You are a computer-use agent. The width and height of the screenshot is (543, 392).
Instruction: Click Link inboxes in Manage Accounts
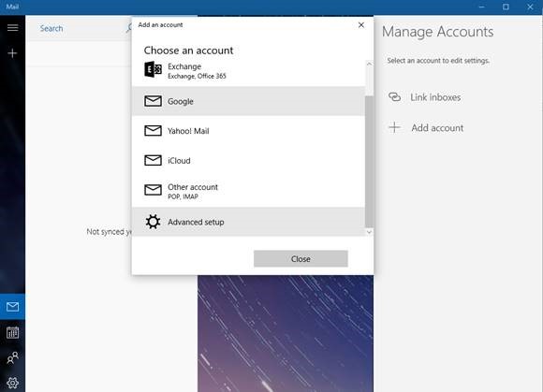[424, 97]
